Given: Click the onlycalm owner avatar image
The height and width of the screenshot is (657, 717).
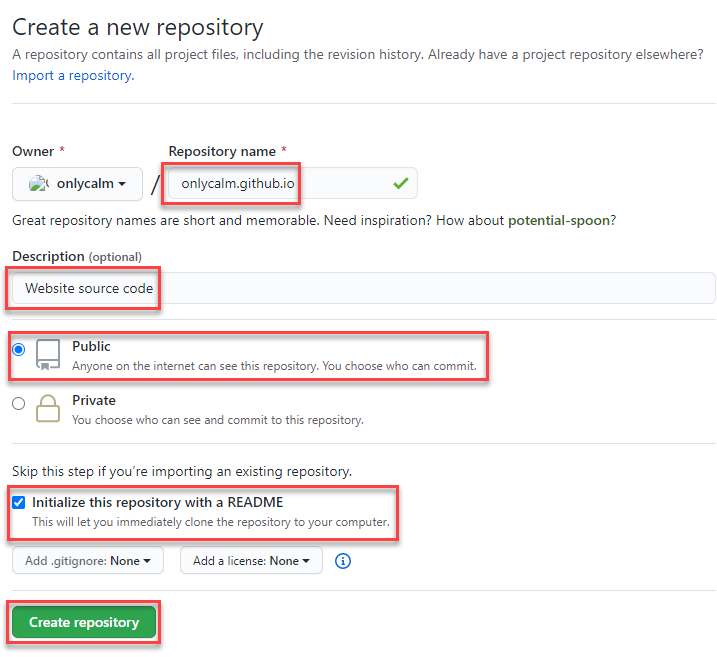Looking at the screenshot, I should click(38, 183).
